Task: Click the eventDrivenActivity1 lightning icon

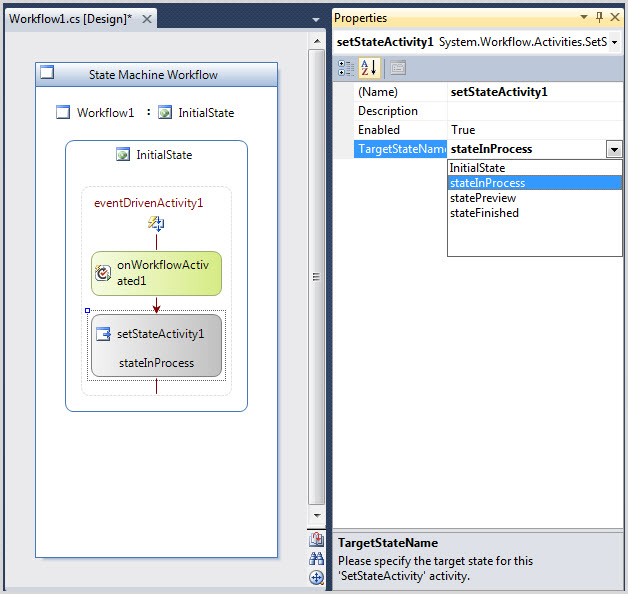Action: (x=156, y=223)
